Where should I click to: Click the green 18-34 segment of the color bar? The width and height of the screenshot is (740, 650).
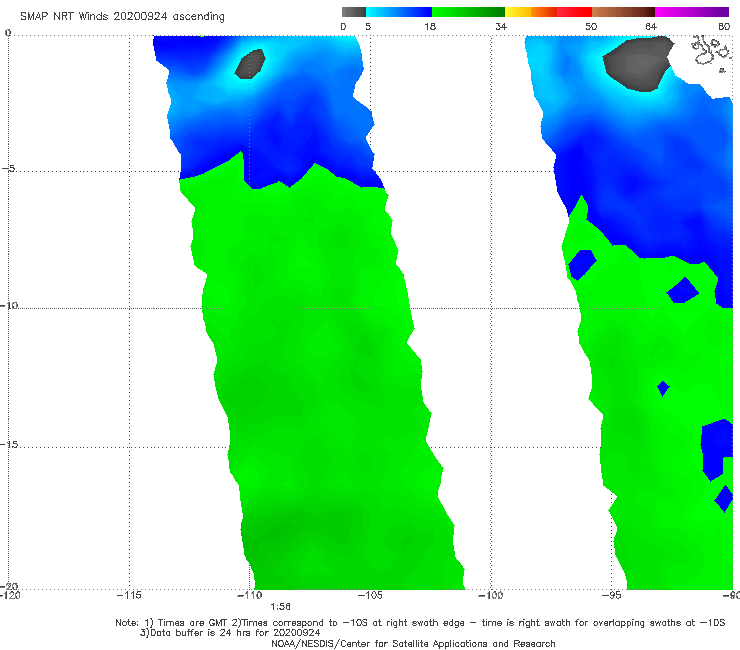tap(469, 12)
